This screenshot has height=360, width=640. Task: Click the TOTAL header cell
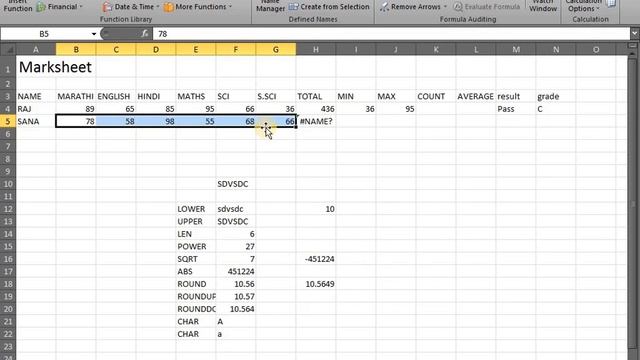[316, 96]
